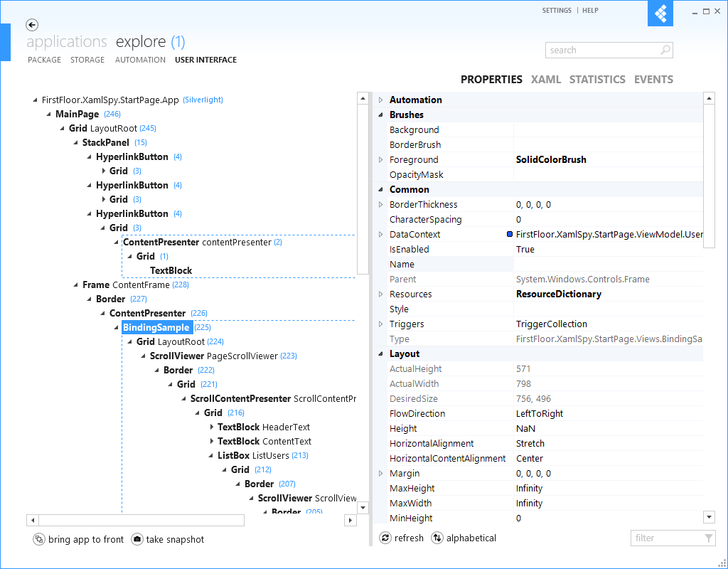The width and height of the screenshot is (728, 569).
Task: Open the STATISTICS view tab
Action: (597, 80)
